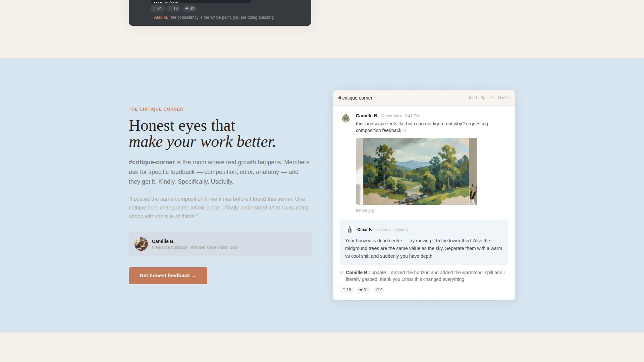The width and height of the screenshot is (644, 362).
Task: Click the reaction pill showing 18
Action: pyautogui.click(x=346, y=290)
